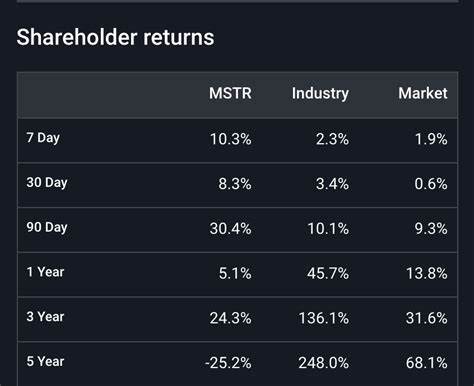
Task: Select Industry 5 Year return 248.0%
Action: 324,363
